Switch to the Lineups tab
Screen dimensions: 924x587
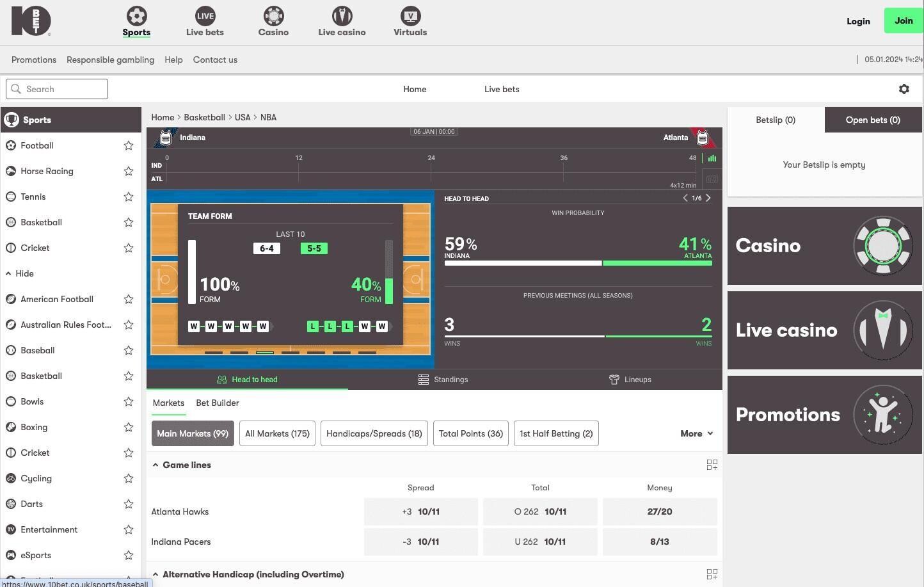(x=630, y=380)
